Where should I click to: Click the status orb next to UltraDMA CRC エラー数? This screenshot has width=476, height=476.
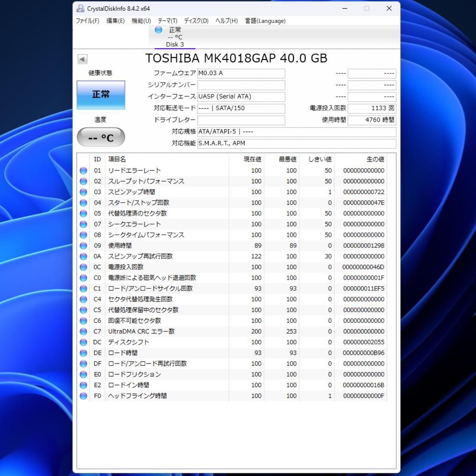[x=83, y=332]
